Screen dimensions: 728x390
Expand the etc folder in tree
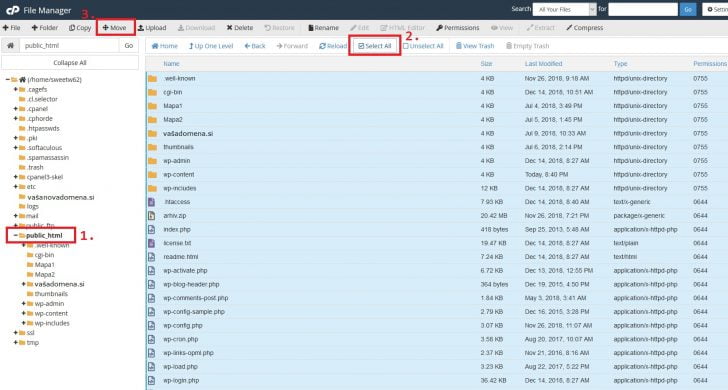15,187
